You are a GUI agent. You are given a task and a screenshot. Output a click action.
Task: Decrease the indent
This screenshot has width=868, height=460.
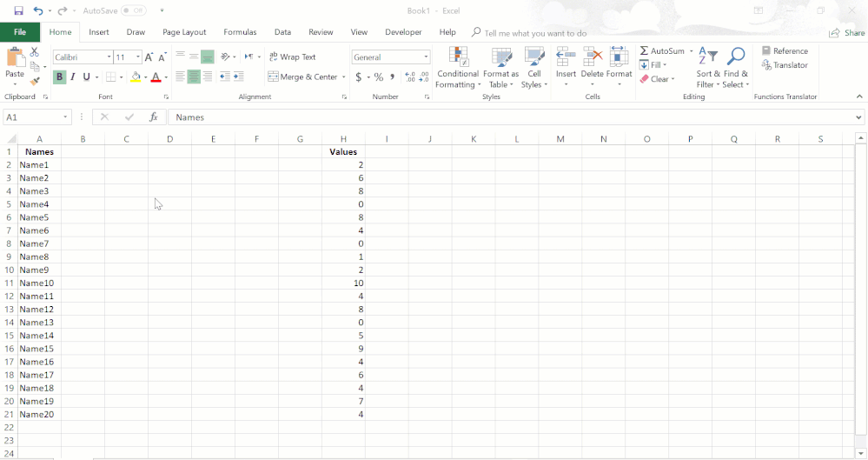225,77
